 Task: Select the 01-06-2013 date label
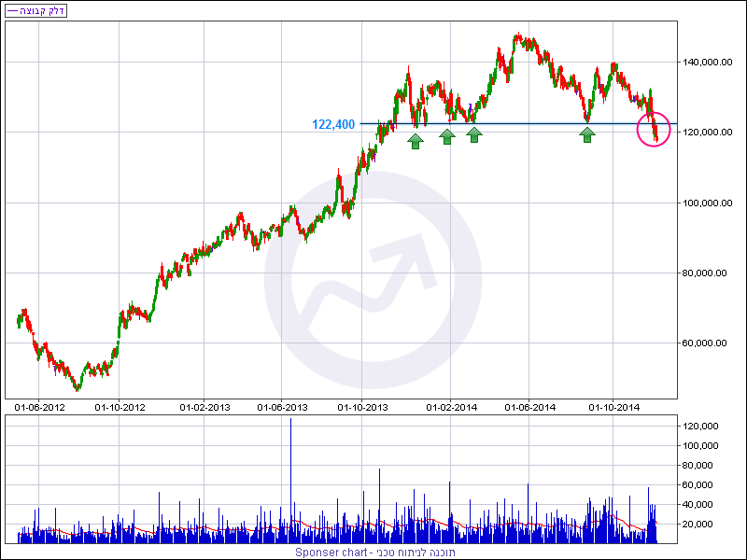coord(282,408)
